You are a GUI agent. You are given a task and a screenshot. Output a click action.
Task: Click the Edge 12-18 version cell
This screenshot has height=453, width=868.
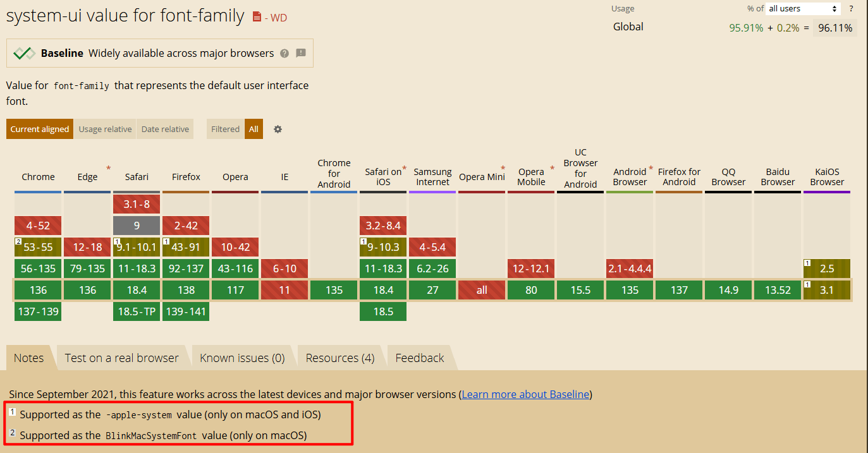pos(87,247)
